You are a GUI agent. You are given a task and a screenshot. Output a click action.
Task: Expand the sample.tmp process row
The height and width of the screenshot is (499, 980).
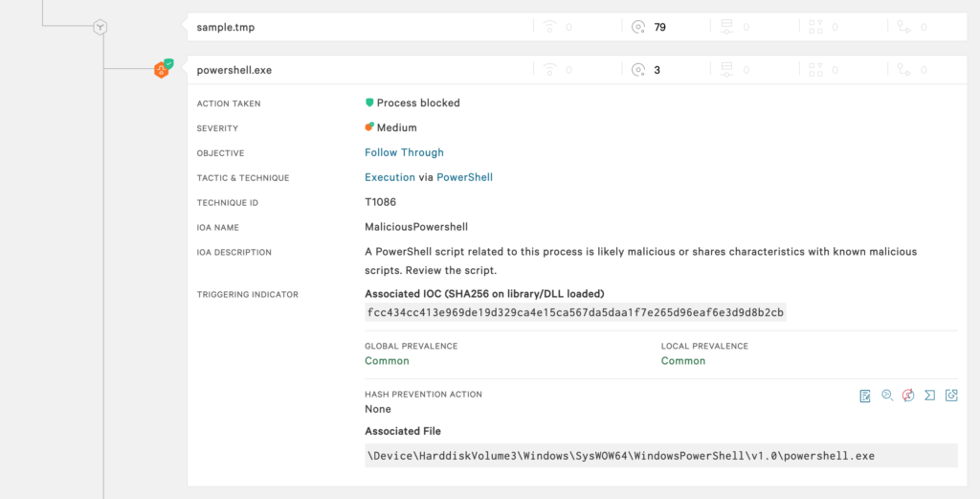coord(577,27)
